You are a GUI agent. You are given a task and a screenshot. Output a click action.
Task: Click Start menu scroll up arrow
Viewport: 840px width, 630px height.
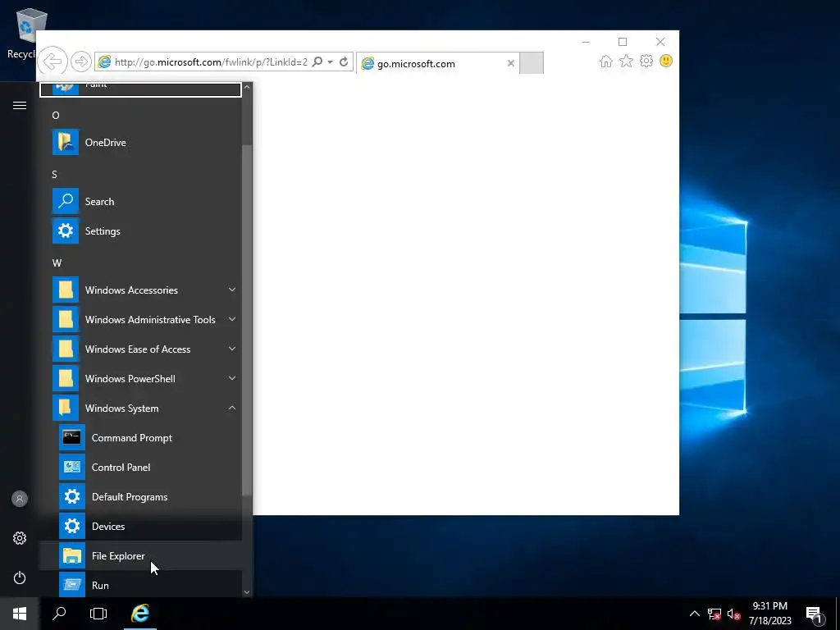tap(246, 87)
